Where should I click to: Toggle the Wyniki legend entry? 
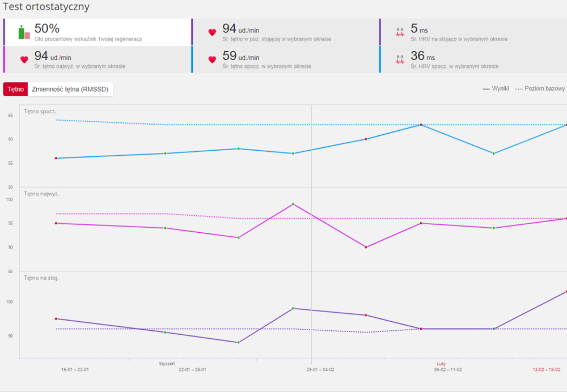(x=496, y=88)
